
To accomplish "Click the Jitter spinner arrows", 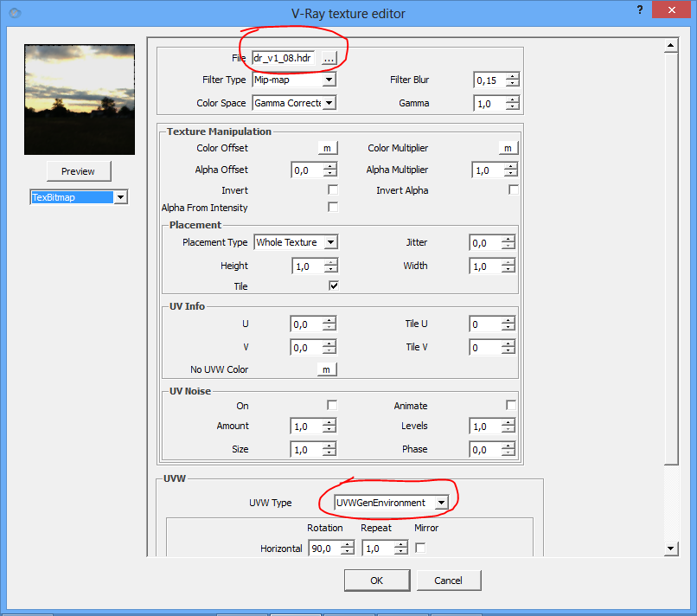I will [x=508, y=243].
